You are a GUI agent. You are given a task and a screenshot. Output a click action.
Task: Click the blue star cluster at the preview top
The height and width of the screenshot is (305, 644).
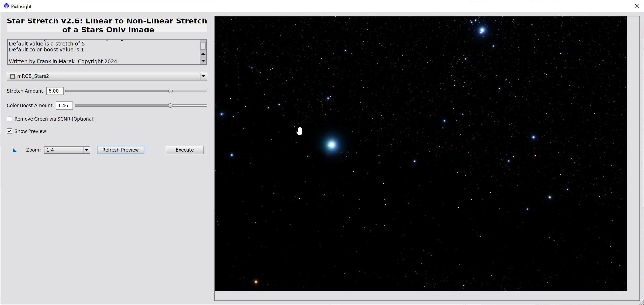[482, 30]
